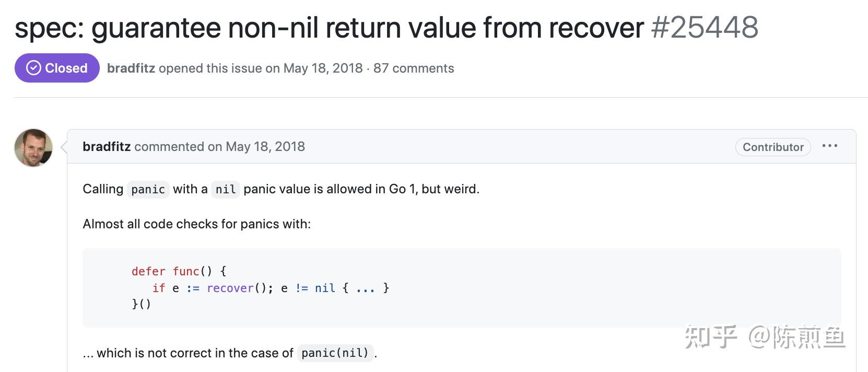Viewport: 868px width, 372px height.
Task: Click bradfitz username in the comment header
Action: point(107,147)
